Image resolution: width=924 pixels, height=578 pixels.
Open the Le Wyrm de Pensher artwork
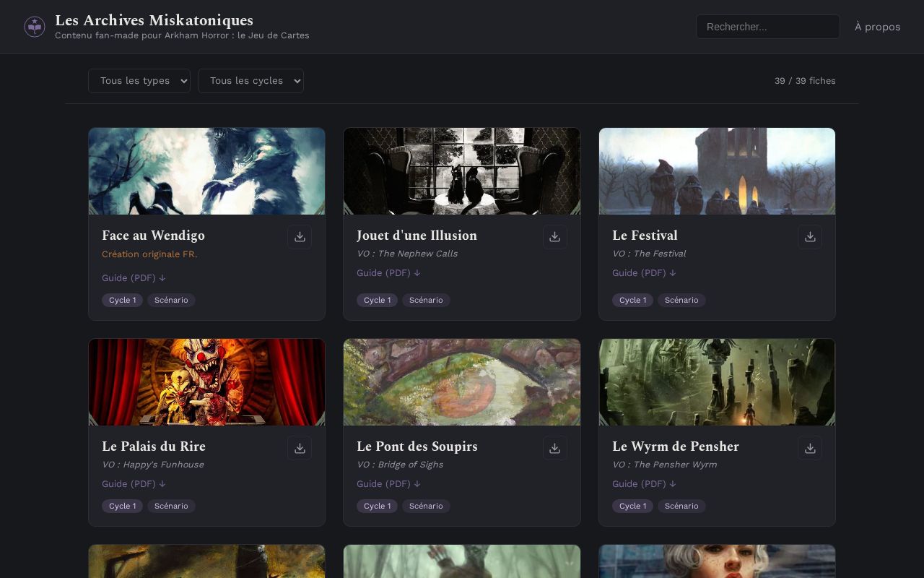[x=717, y=382]
